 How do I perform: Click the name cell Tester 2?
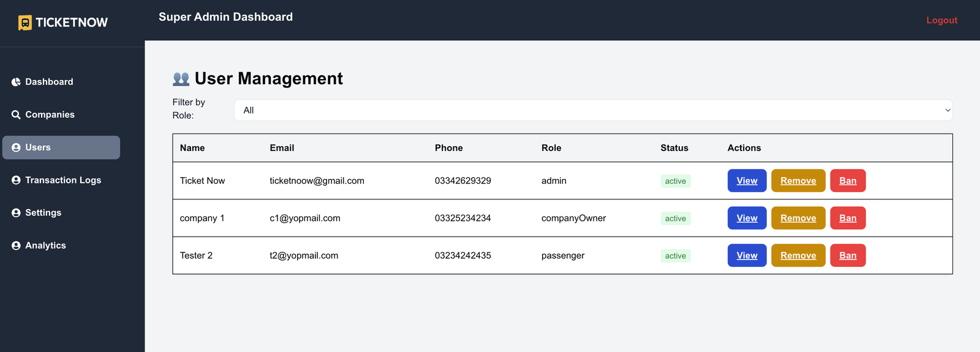point(196,256)
